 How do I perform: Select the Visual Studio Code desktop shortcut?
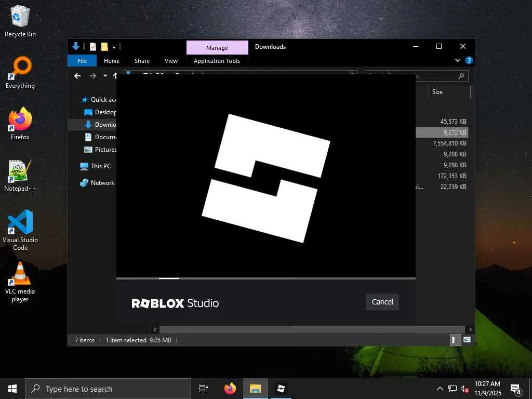point(20,230)
